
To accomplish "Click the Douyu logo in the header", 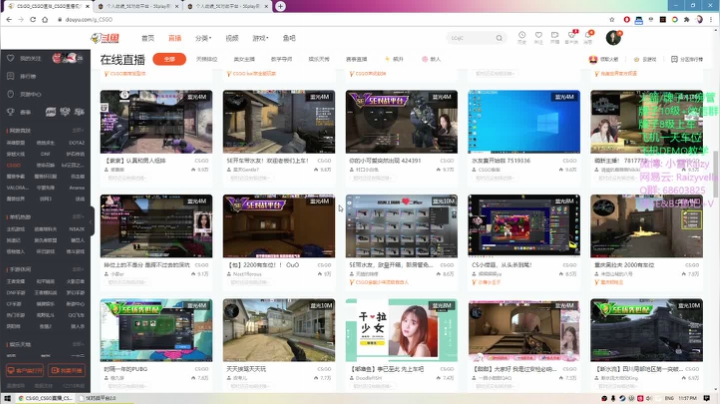I will 105,38.
